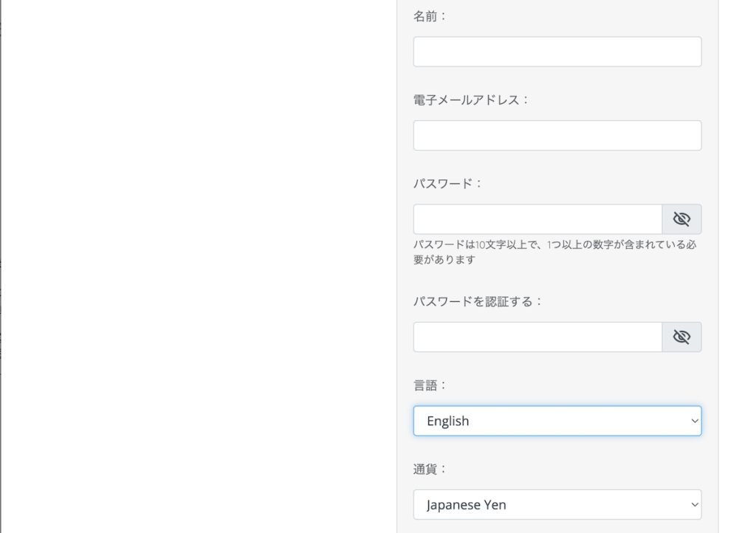Viewport: 756px width, 533px height.
Task: Open the 言語 language dropdown showing English
Action: click(x=557, y=421)
